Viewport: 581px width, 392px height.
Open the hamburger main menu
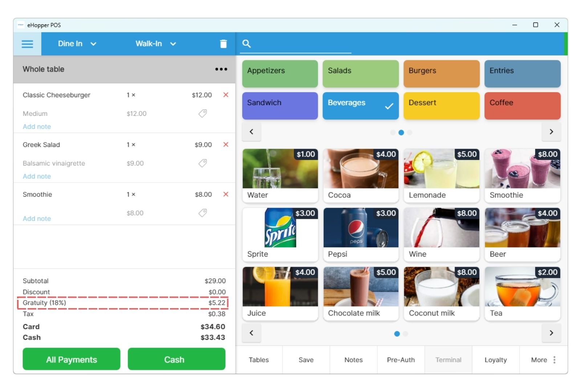pyautogui.click(x=27, y=44)
